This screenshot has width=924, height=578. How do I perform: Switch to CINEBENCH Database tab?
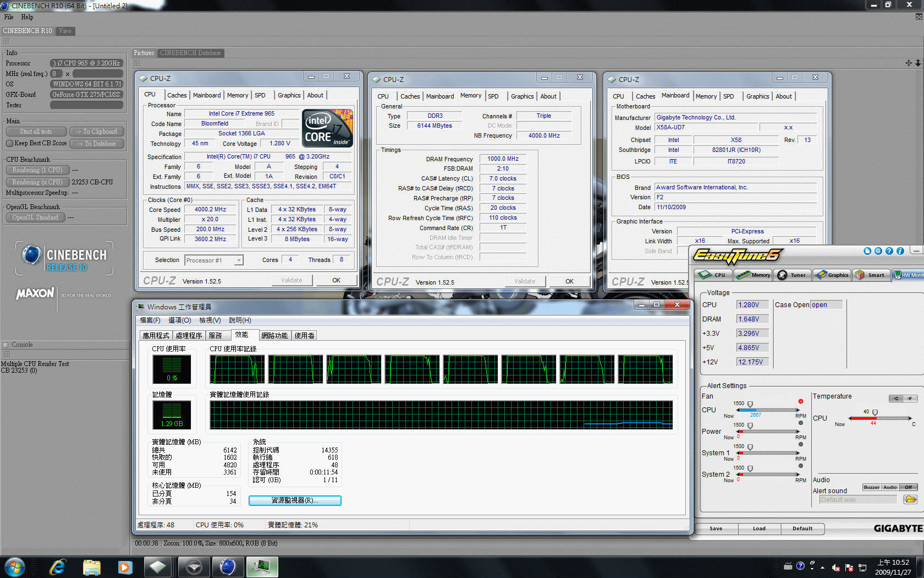[190, 53]
